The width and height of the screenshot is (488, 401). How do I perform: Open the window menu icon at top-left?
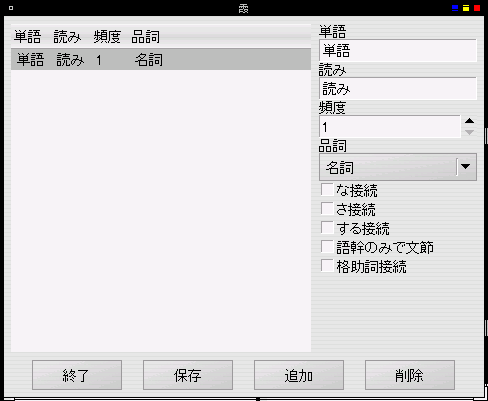(11, 8)
